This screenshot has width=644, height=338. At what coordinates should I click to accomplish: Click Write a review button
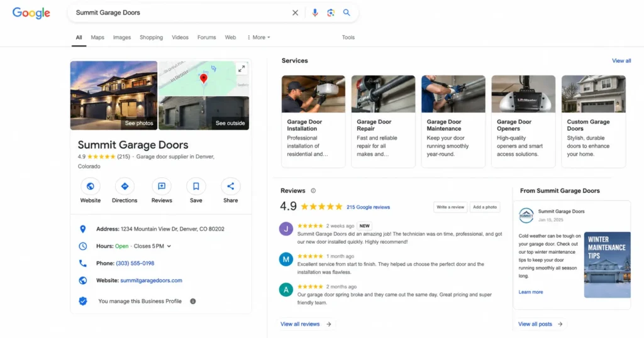click(x=450, y=207)
